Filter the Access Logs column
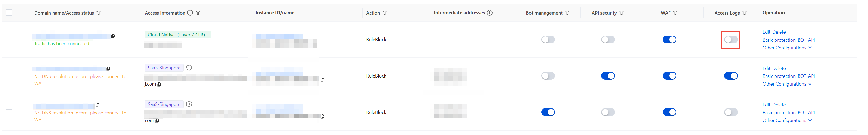 coord(745,13)
